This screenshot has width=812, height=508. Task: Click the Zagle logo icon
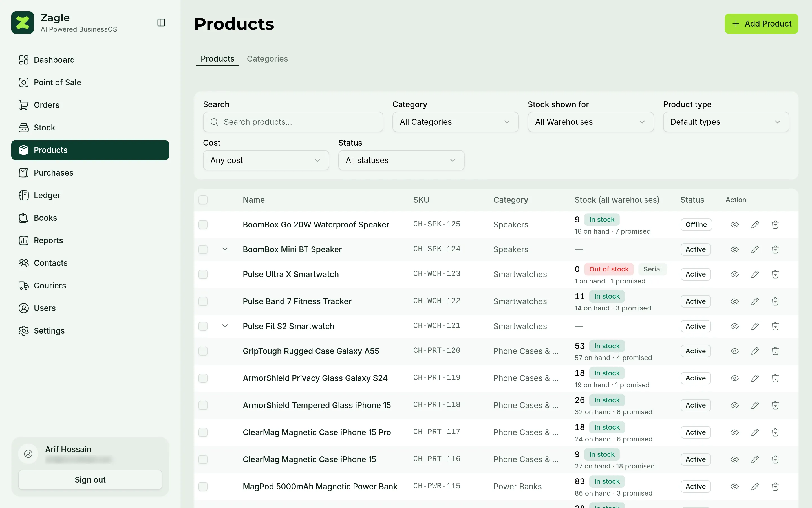pyautogui.click(x=23, y=23)
